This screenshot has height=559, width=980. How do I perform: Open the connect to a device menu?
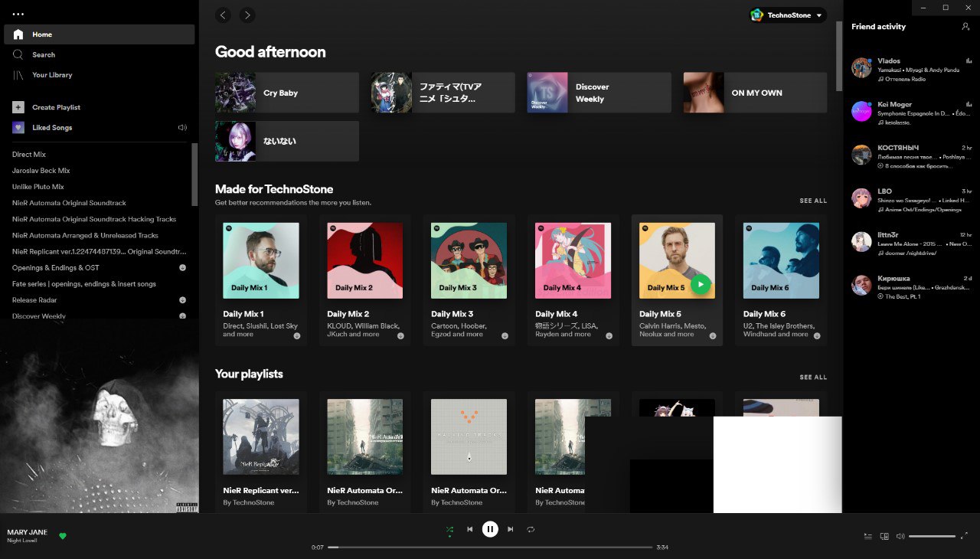(x=884, y=536)
